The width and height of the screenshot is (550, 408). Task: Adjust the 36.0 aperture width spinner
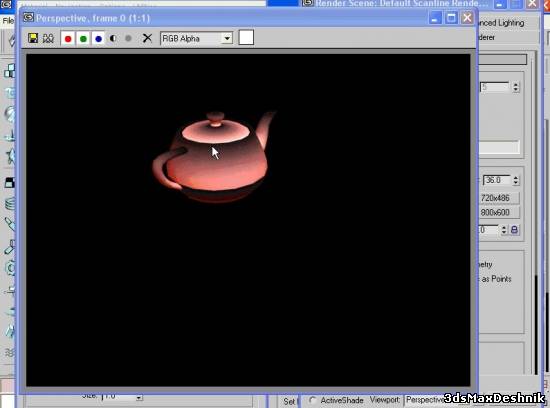coord(516,180)
